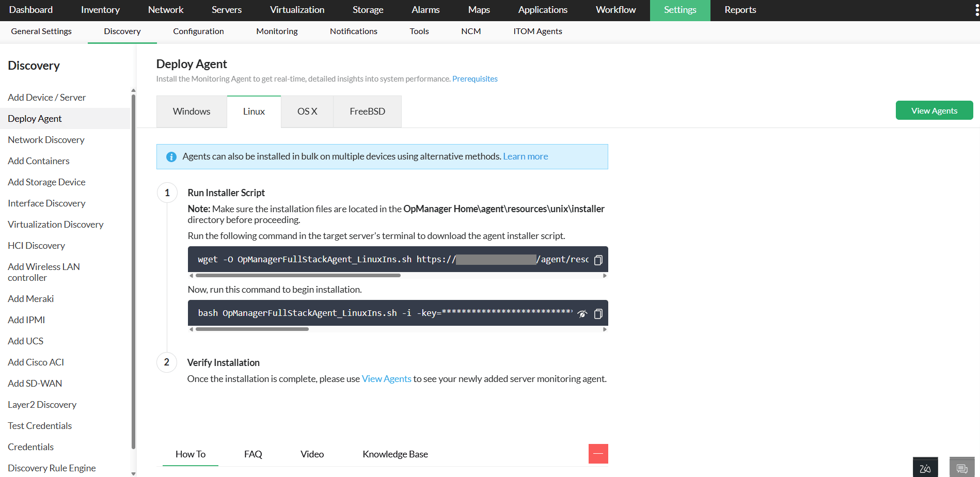Reveal the hidden agent key
This screenshot has width=980, height=477.
pos(582,314)
